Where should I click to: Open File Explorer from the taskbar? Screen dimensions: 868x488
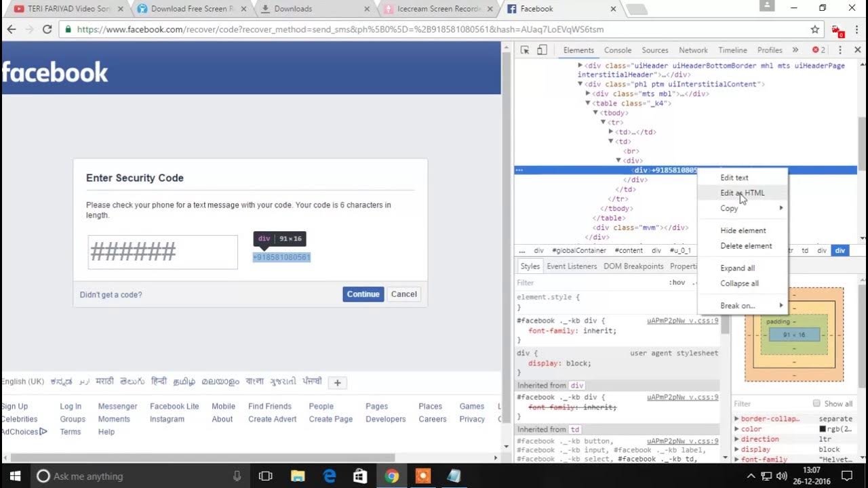pos(298,476)
